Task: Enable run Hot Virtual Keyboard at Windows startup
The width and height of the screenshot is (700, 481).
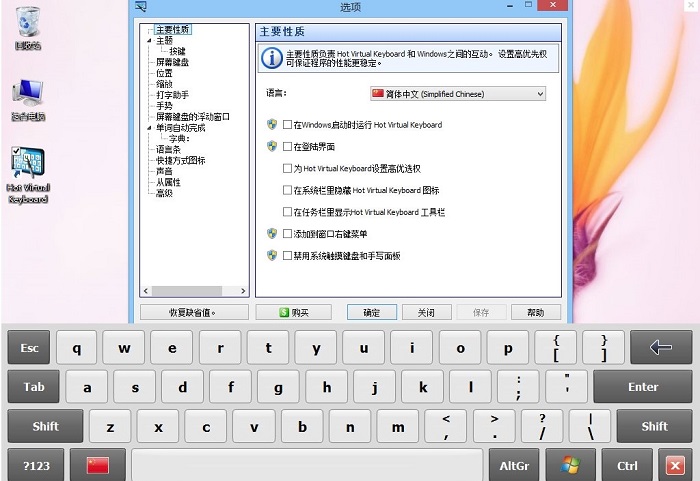Action: pos(288,125)
